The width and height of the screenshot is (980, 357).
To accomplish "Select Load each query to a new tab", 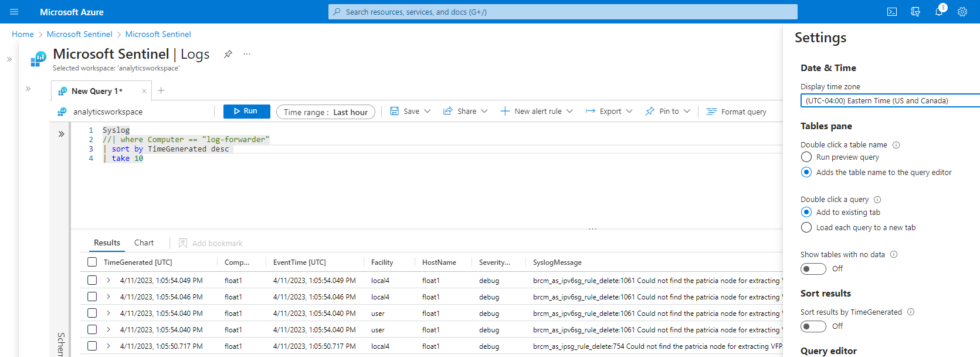I will point(806,227).
